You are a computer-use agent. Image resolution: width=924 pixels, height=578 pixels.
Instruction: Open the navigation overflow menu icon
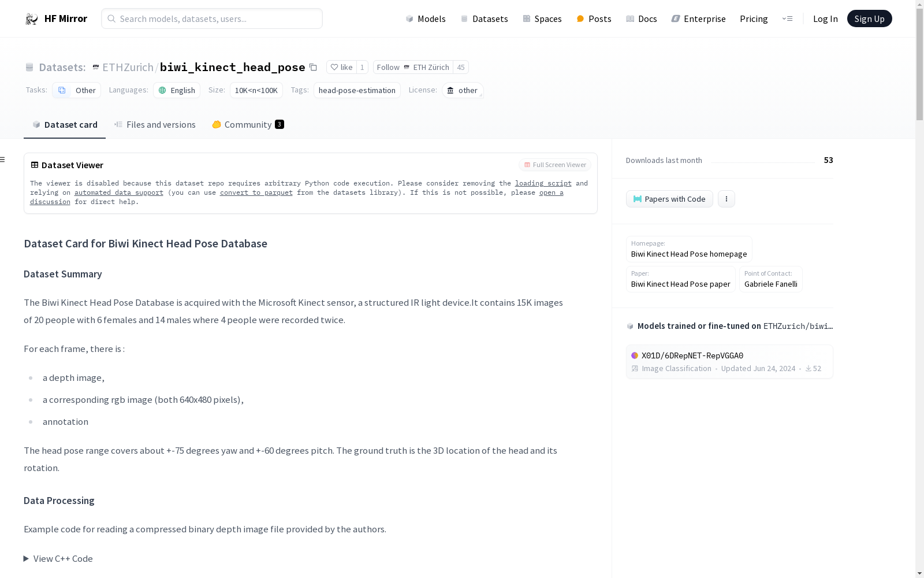tap(787, 18)
